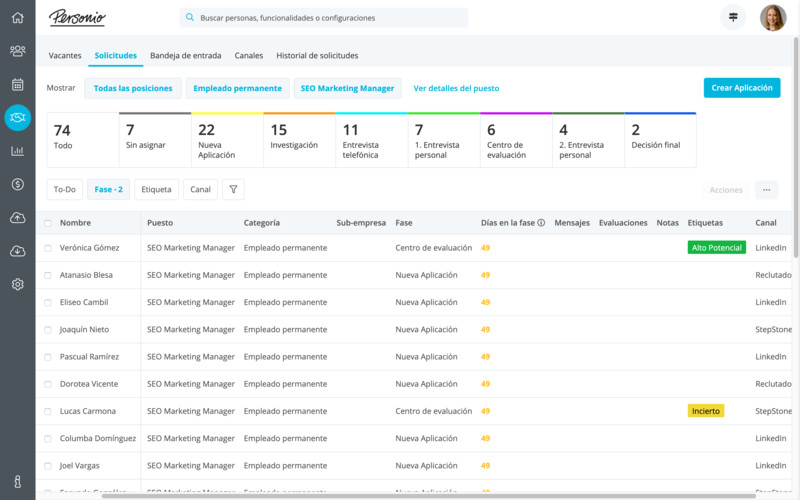The width and height of the screenshot is (800, 500).
Task: Select the Alto Potencial green tag
Action: click(716, 248)
